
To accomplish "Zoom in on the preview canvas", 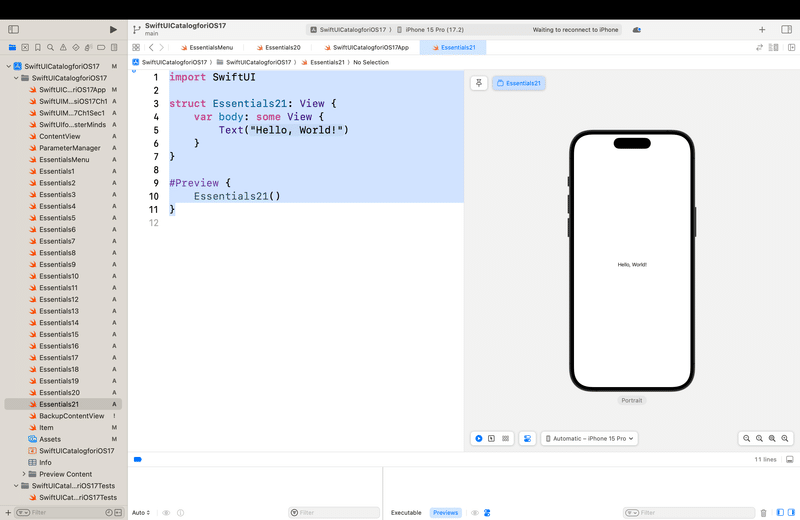I will 785,438.
